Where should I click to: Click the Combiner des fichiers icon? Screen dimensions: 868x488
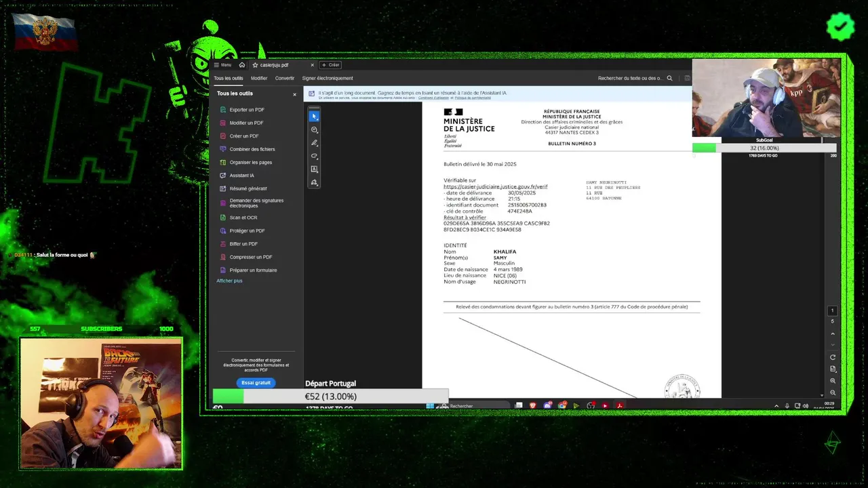point(223,149)
